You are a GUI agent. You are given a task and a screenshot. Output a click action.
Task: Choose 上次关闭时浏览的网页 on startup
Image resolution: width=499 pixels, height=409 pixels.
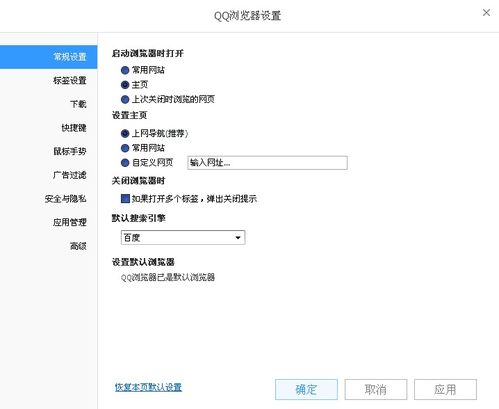coord(125,99)
